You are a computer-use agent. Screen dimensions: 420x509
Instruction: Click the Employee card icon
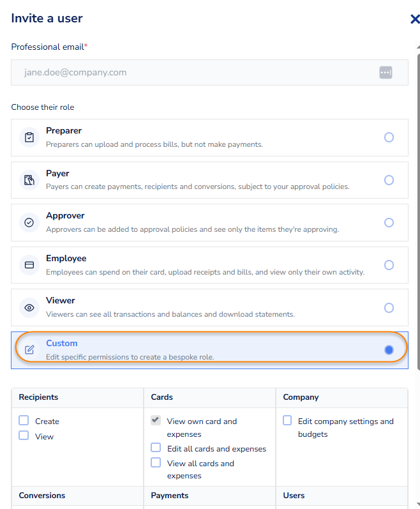tap(29, 265)
